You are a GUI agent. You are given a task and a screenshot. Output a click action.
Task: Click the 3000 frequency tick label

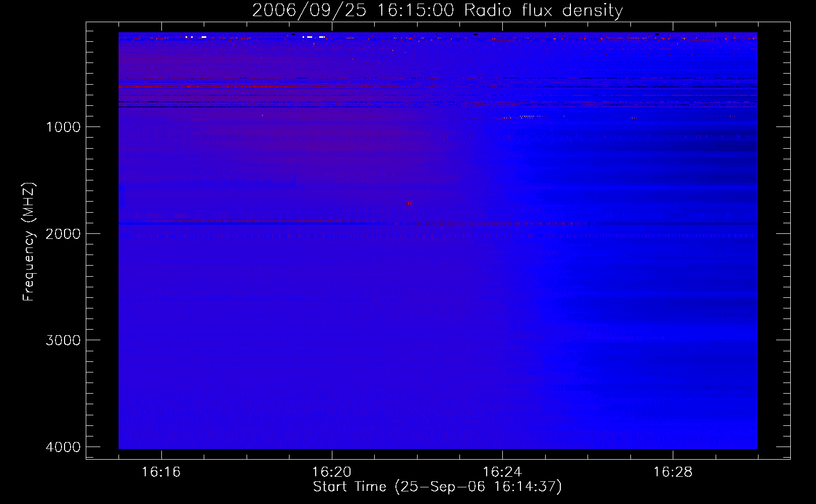point(63,340)
